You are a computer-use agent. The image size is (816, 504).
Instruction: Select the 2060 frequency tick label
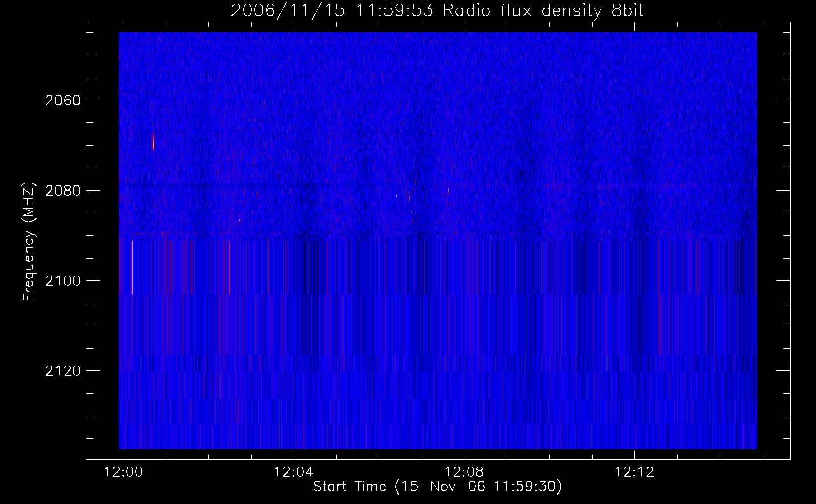tap(63, 100)
